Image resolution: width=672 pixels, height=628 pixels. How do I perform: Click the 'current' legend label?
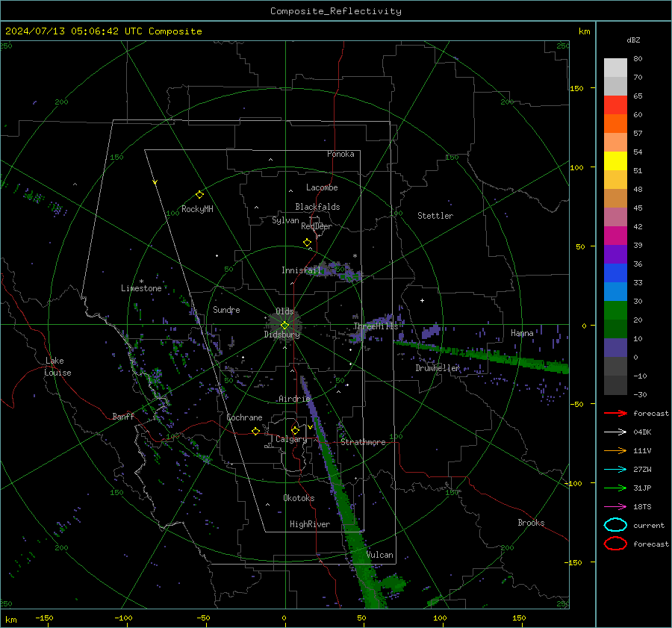click(x=649, y=525)
